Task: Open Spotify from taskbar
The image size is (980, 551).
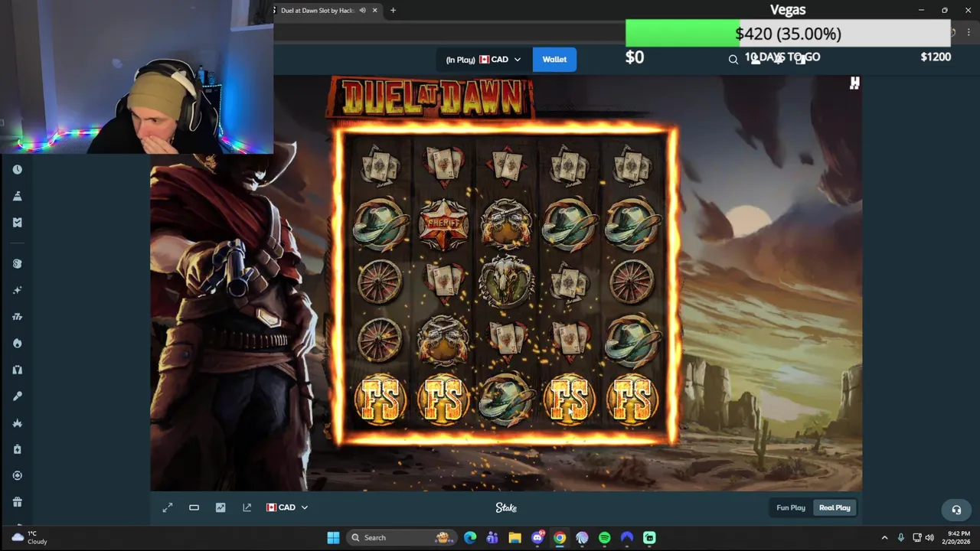Action: point(605,538)
